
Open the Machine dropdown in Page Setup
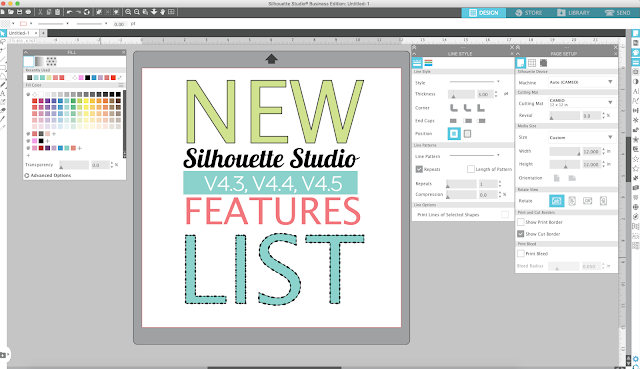[x=581, y=82]
